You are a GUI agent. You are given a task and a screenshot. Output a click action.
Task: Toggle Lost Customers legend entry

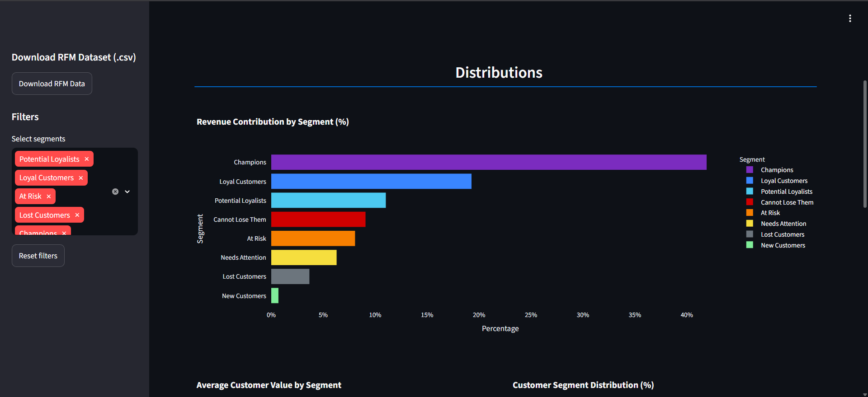click(x=775, y=234)
